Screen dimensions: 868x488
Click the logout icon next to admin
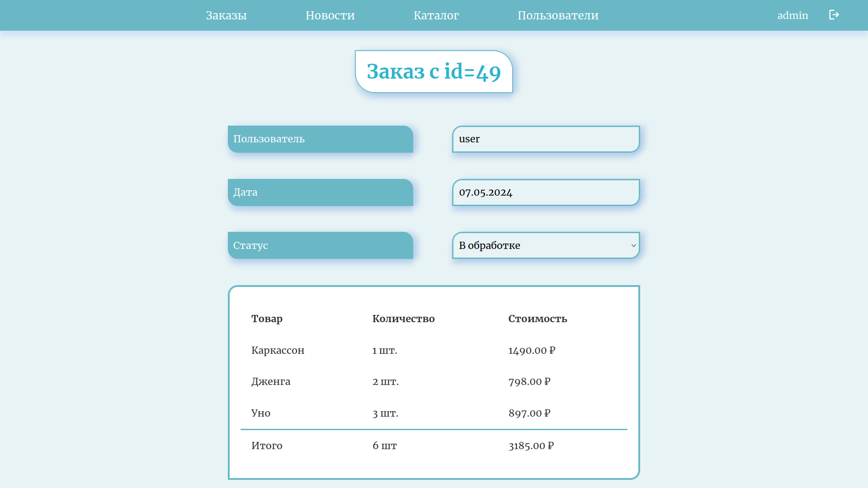point(834,15)
